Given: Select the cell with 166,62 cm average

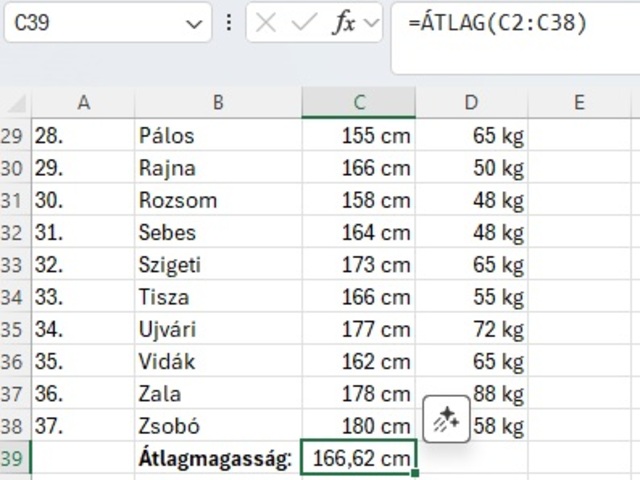Looking at the screenshot, I should click(359, 458).
